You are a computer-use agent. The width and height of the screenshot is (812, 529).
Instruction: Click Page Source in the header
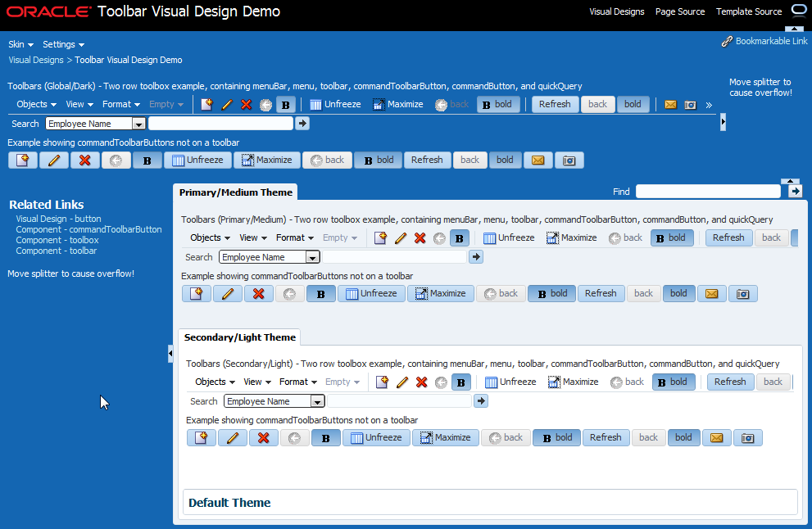[680, 11]
